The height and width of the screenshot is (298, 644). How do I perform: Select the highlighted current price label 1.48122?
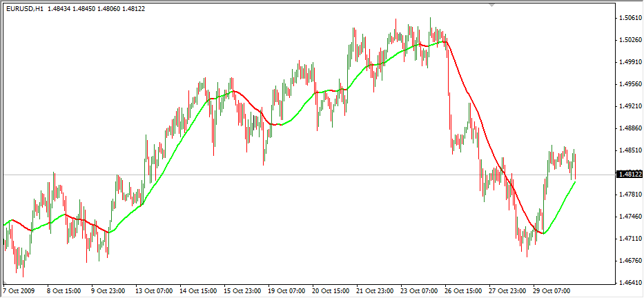[627, 175]
